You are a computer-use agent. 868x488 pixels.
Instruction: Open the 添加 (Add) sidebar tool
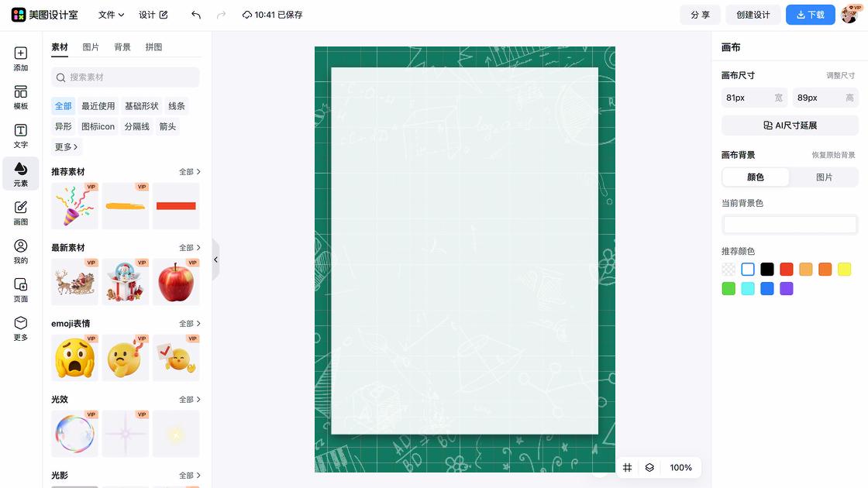pos(20,59)
